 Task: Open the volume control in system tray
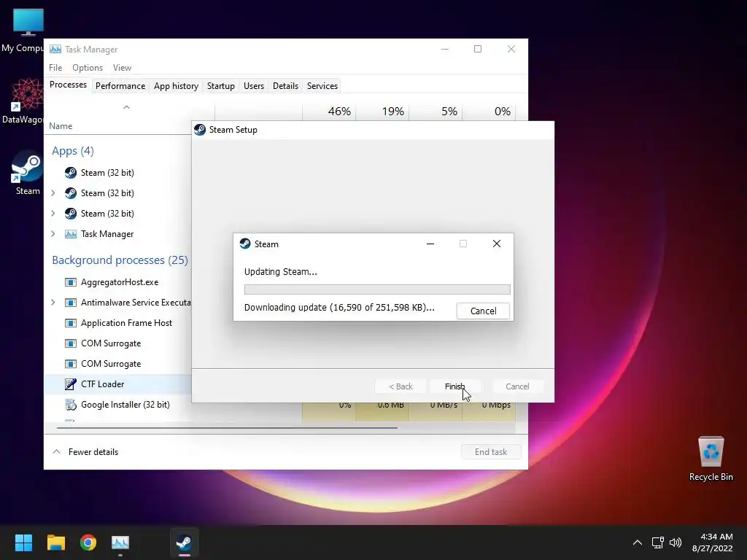pos(676,542)
